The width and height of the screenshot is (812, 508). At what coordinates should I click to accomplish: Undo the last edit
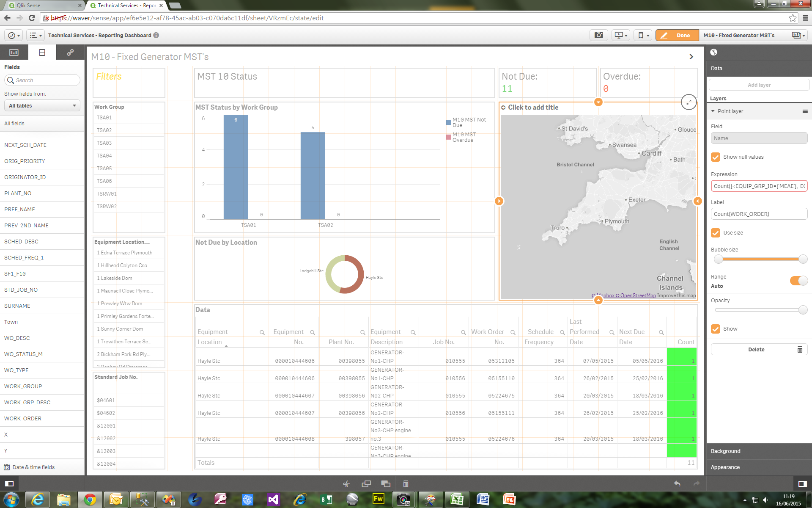677,483
